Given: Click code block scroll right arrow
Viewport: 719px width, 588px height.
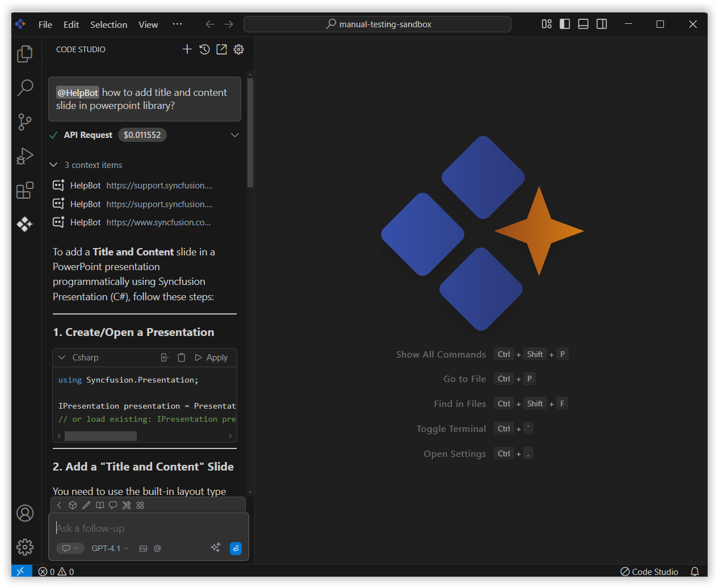Looking at the screenshot, I should coord(230,436).
